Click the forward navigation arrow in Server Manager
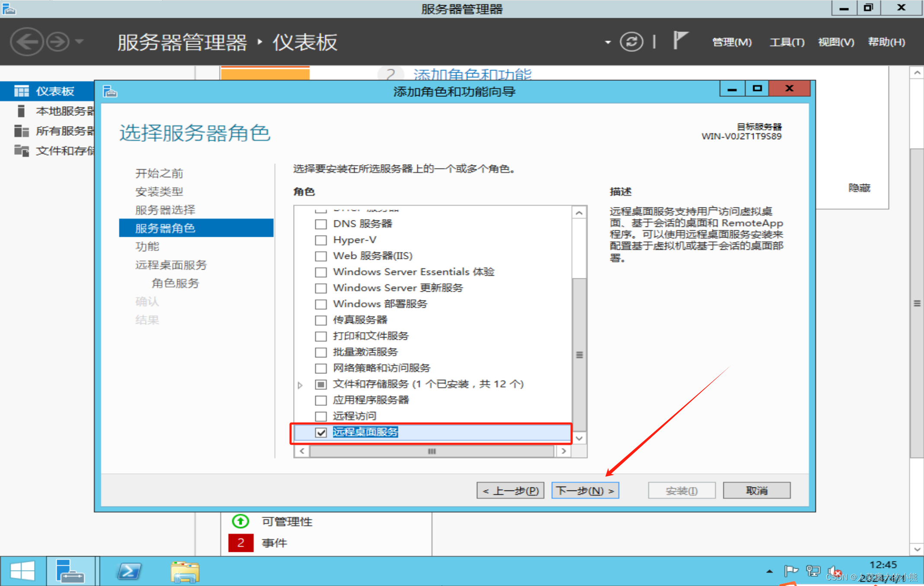 (x=58, y=42)
